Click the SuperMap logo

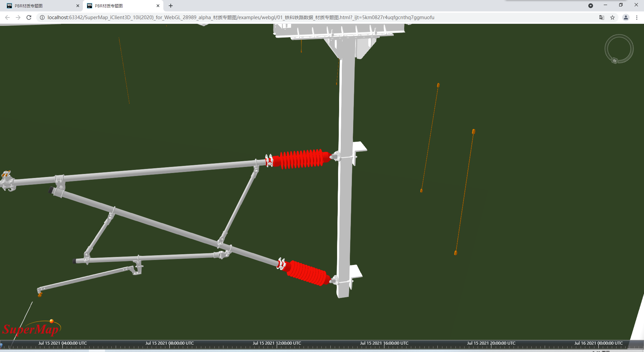pos(31,329)
